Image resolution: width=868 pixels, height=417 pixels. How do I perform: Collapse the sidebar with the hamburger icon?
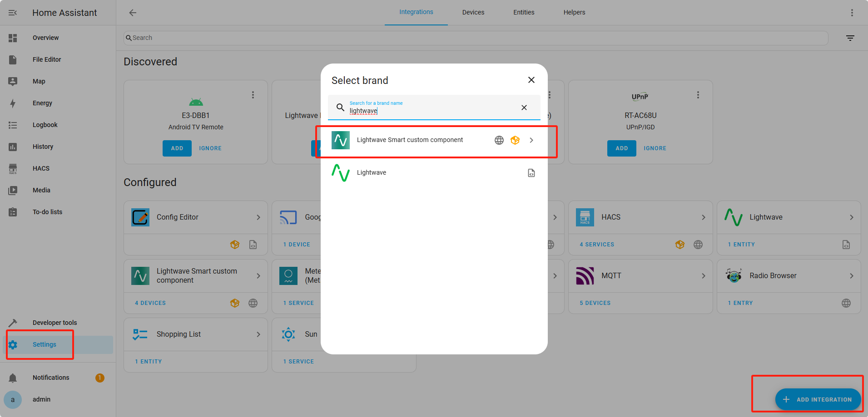point(13,13)
